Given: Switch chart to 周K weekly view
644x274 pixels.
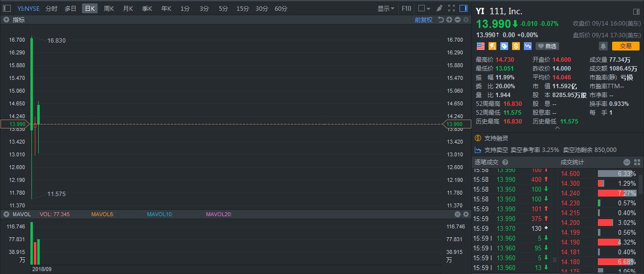Looking at the screenshot, I should pos(109,8).
